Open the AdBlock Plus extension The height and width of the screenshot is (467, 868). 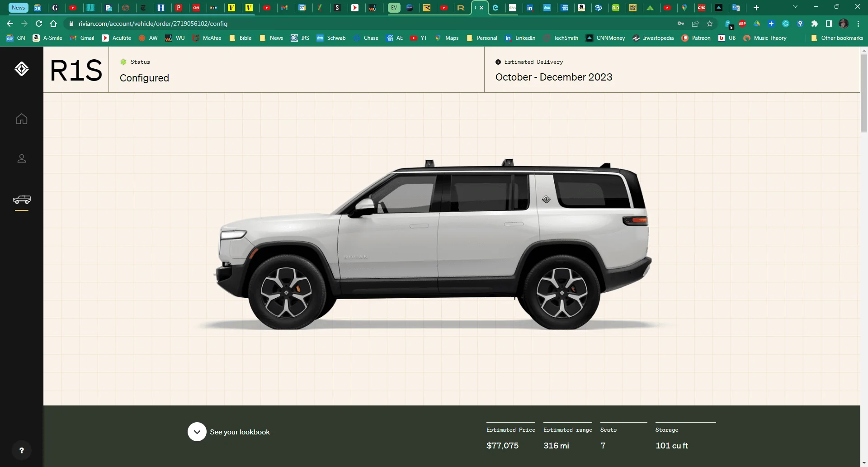click(742, 24)
